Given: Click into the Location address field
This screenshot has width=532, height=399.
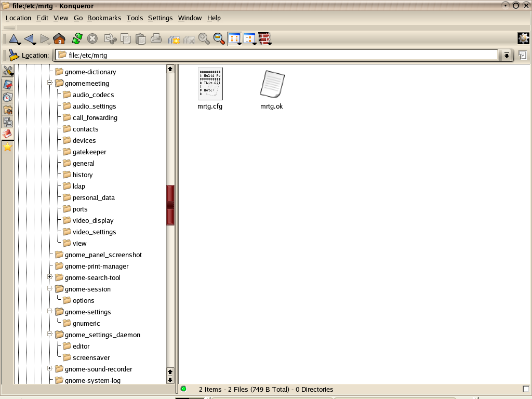Looking at the screenshot, I should tap(276, 55).
